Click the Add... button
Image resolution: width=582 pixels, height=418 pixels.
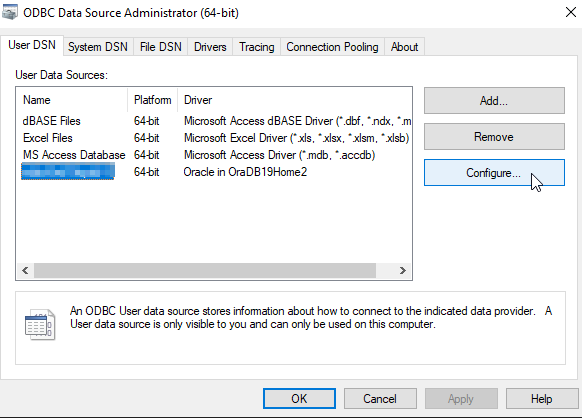[x=494, y=101]
